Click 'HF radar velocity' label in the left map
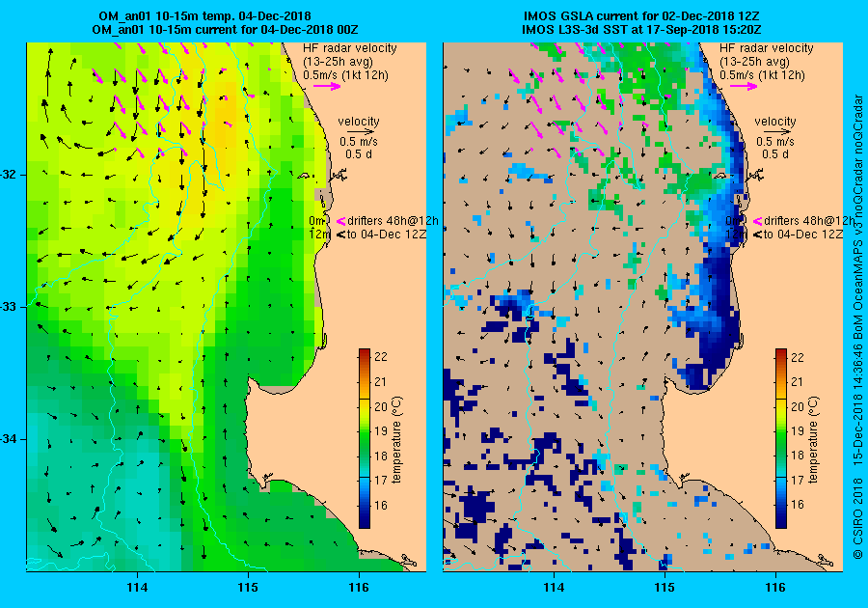 (350, 48)
